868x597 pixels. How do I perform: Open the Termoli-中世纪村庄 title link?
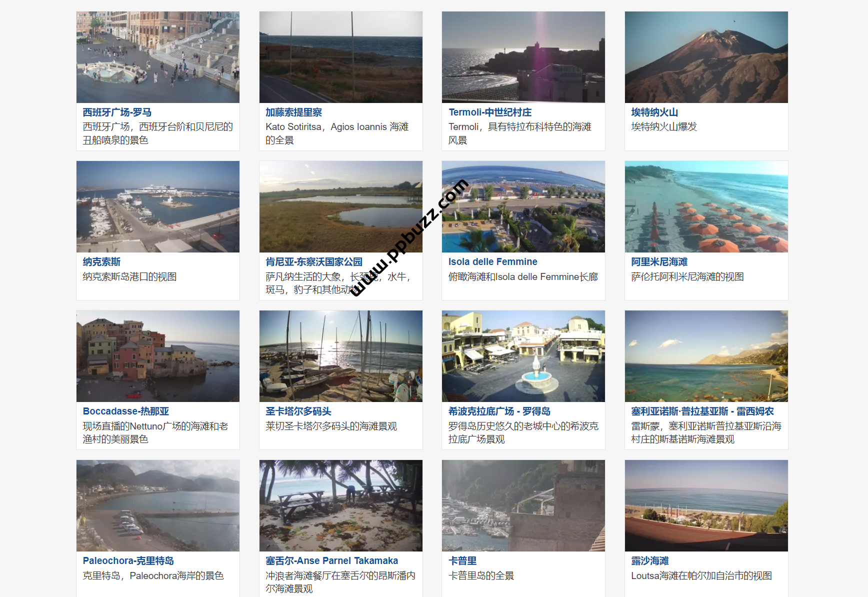(490, 112)
